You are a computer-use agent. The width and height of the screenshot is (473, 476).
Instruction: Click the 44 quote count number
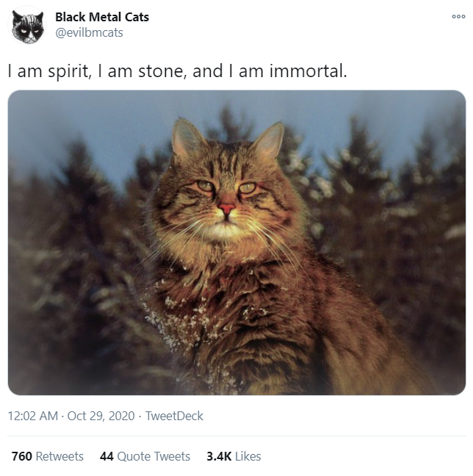[x=106, y=456]
